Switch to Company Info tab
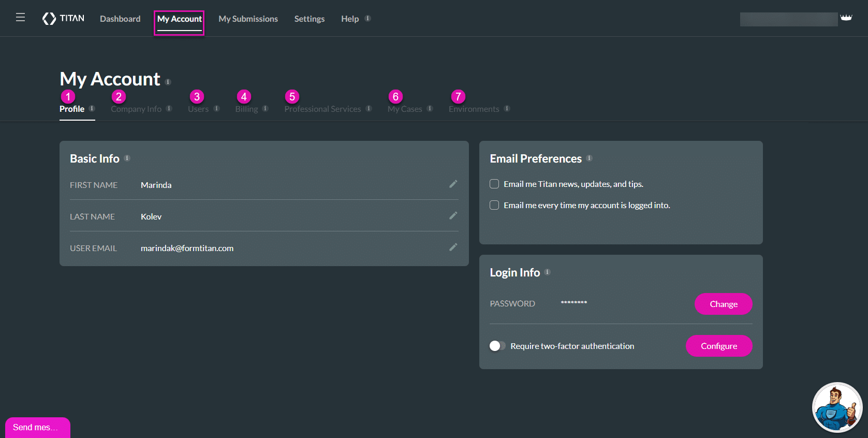Image resolution: width=868 pixels, height=438 pixels. click(136, 109)
